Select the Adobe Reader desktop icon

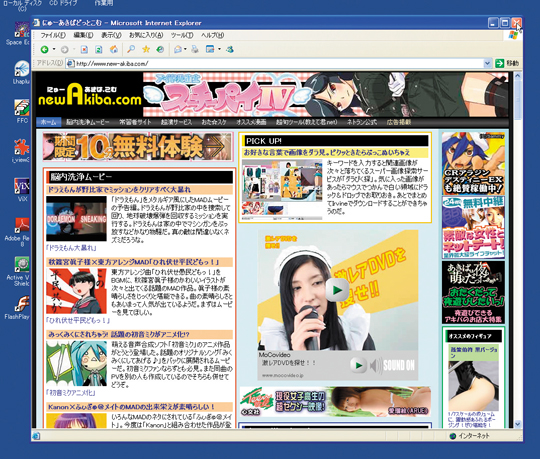pos(21,226)
